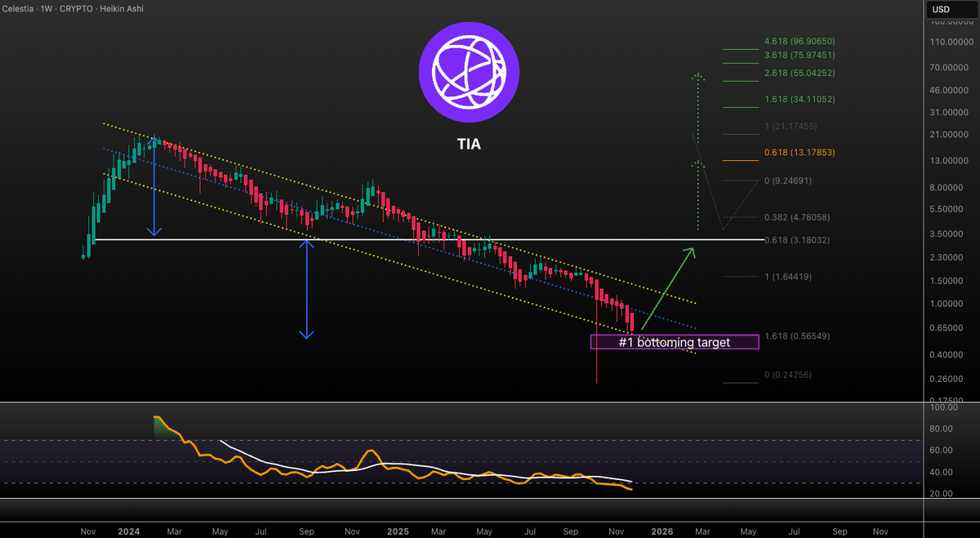Select the green diagonal arrow drawing on chart
Screen dimensions: 980x538
coord(668,288)
